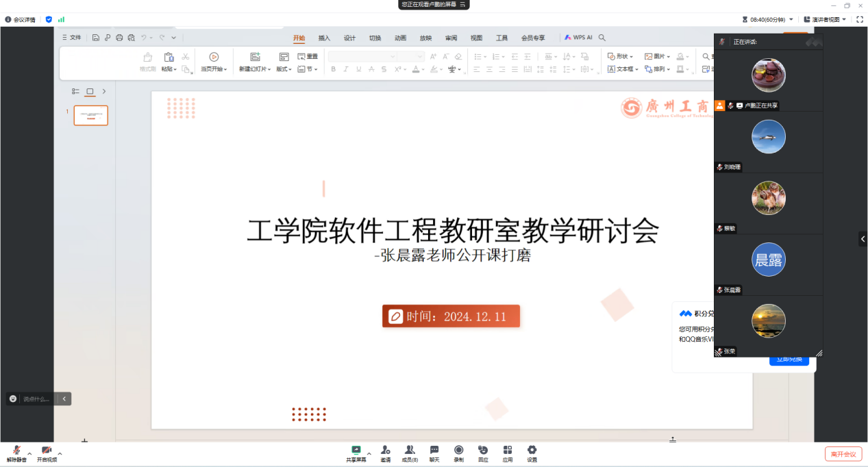Select slide 1 thumbnail in panel

(x=91, y=116)
